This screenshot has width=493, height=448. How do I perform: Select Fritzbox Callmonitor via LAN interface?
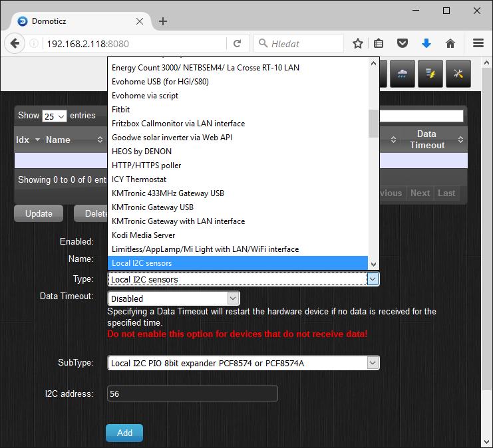click(238, 124)
